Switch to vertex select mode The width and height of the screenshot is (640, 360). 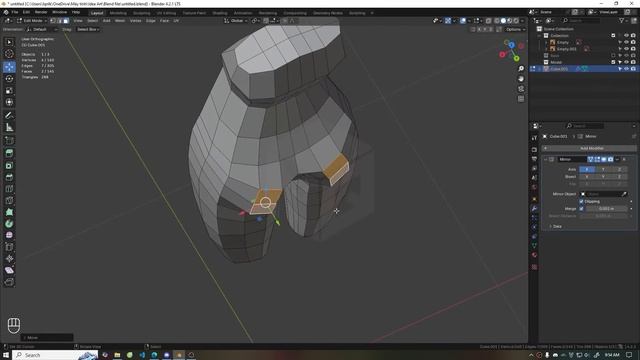click(x=53, y=20)
